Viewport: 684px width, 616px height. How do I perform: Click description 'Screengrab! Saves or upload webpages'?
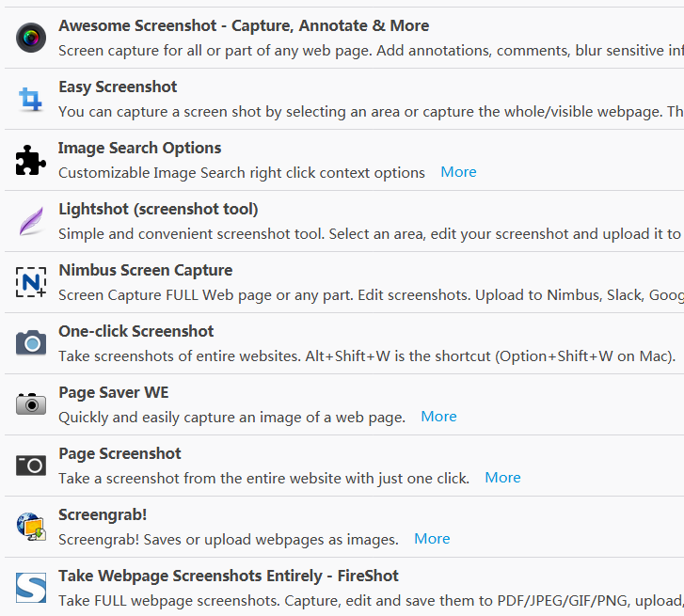[229, 540]
